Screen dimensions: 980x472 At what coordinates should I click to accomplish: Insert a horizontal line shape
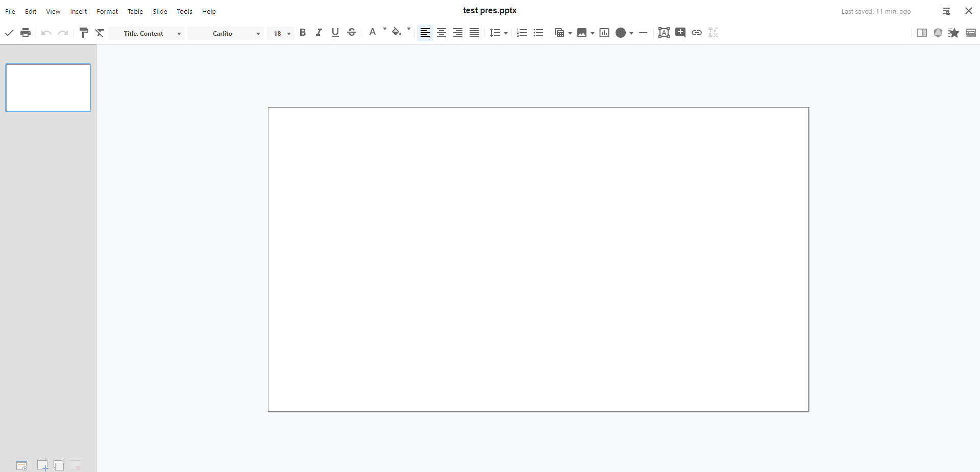(643, 33)
